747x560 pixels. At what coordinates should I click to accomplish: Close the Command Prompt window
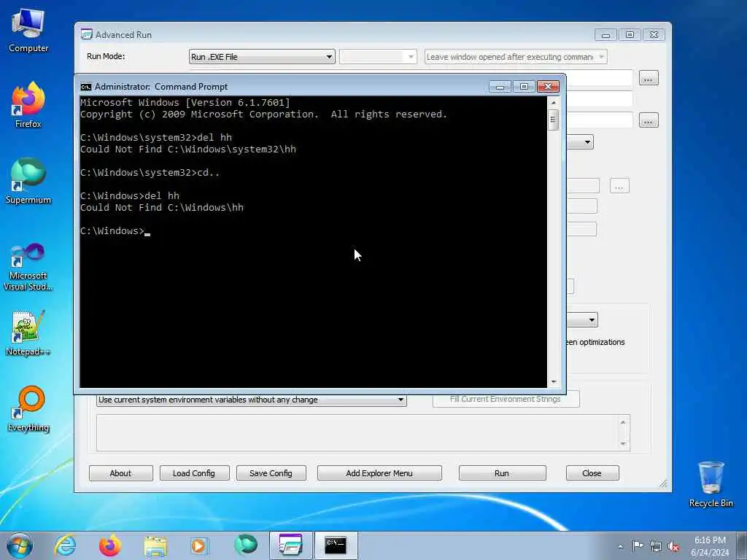coord(548,86)
